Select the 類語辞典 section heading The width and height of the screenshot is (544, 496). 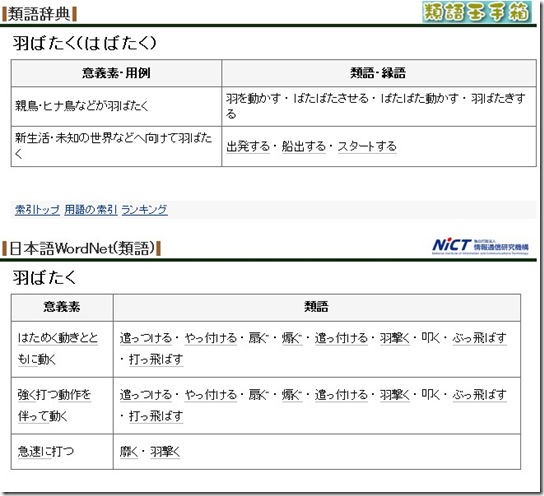point(39,14)
